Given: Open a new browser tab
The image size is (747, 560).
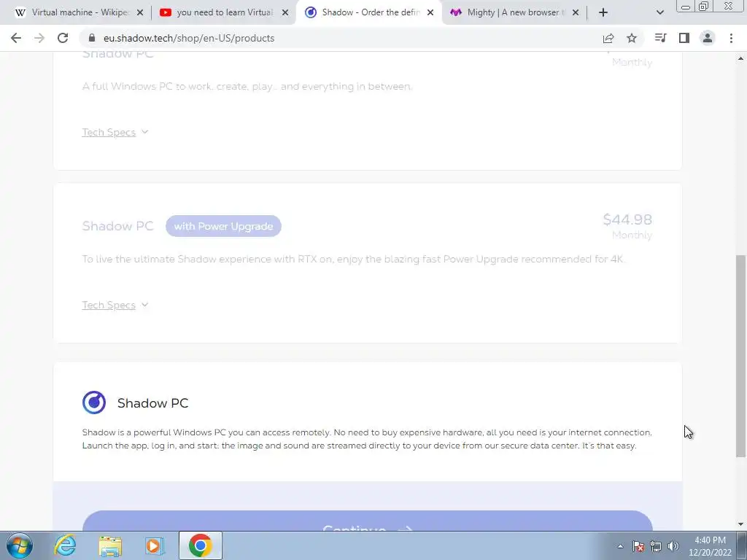Looking at the screenshot, I should point(603,12).
